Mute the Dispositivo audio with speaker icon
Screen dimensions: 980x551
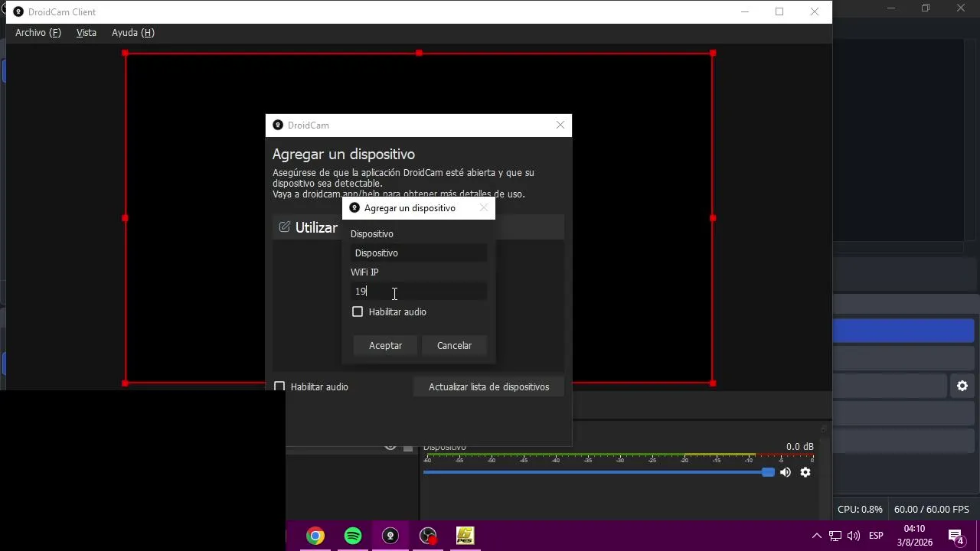(x=786, y=473)
